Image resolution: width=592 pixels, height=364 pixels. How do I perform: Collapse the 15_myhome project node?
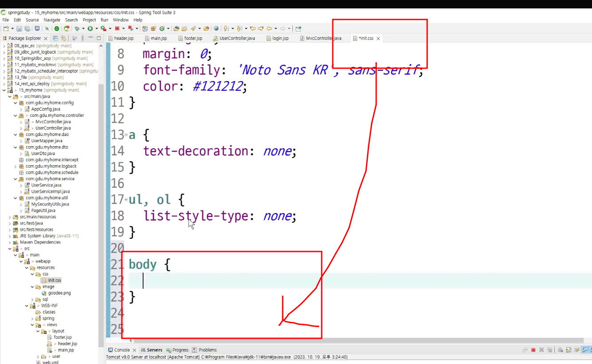(x=4, y=90)
